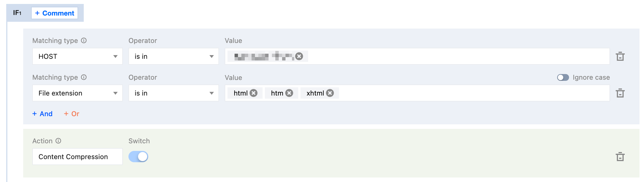Delete the Content Compression action

click(x=620, y=157)
